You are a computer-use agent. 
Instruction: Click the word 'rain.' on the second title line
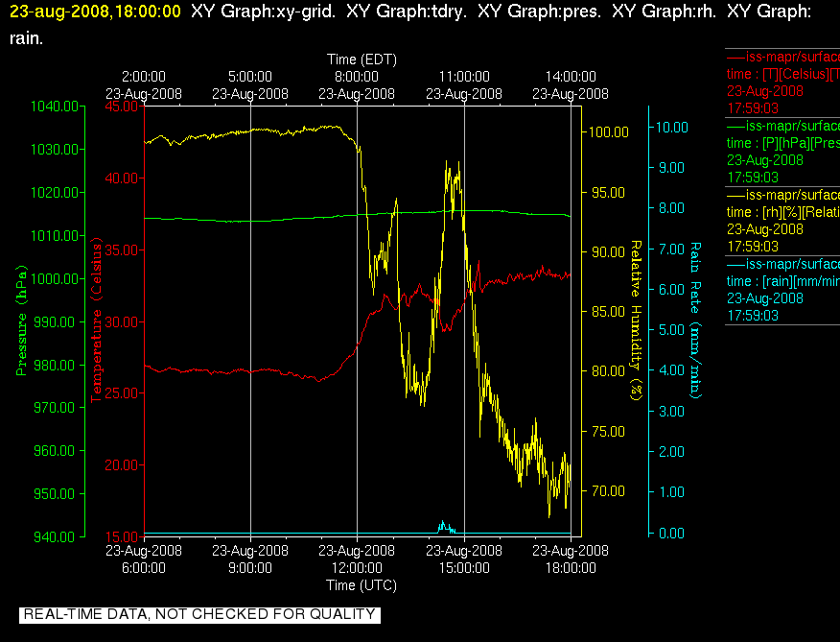(x=26, y=38)
